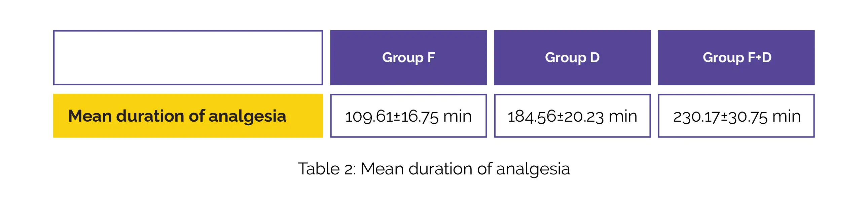Click "min" unit in Group F value
The width and height of the screenshot is (868, 208).
[x=457, y=116]
